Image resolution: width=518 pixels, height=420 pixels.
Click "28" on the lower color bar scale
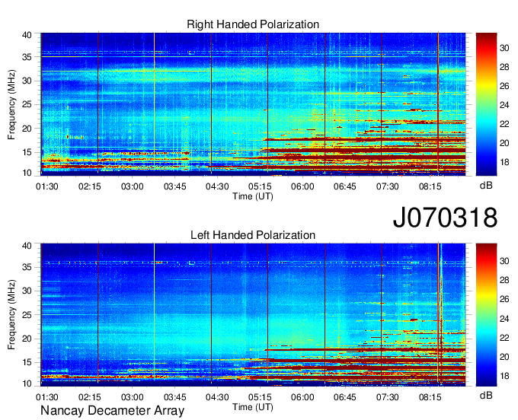[504, 281]
